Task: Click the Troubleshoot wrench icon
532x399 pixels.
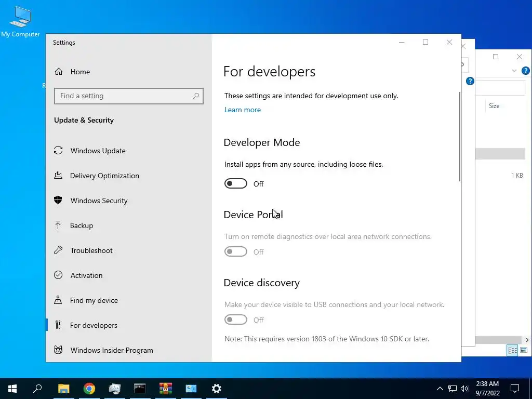Action: point(58,250)
